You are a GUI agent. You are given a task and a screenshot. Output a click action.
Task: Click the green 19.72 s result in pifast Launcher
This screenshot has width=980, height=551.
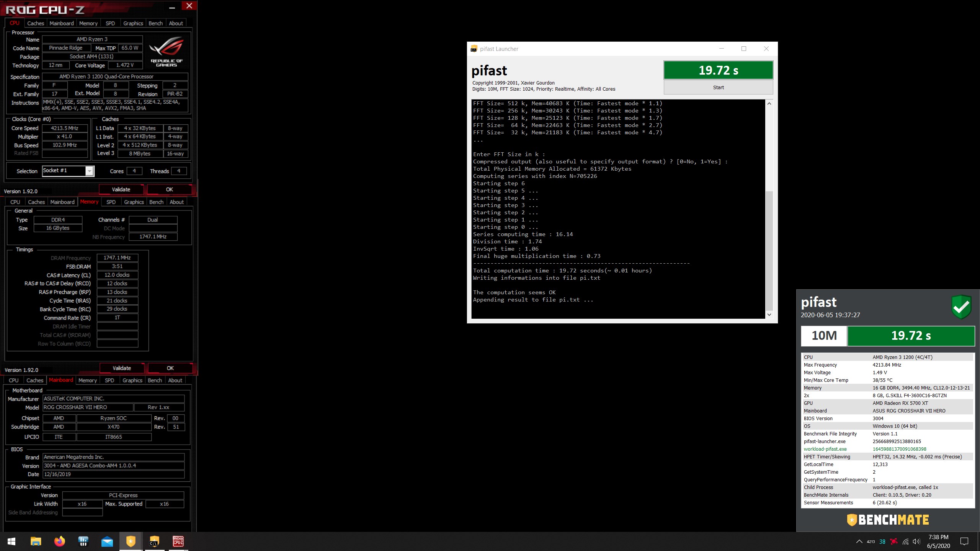tap(718, 70)
